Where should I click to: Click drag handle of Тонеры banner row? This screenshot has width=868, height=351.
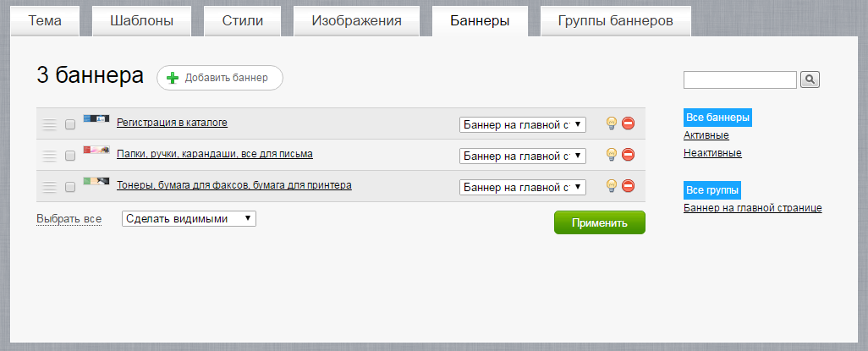[50, 187]
